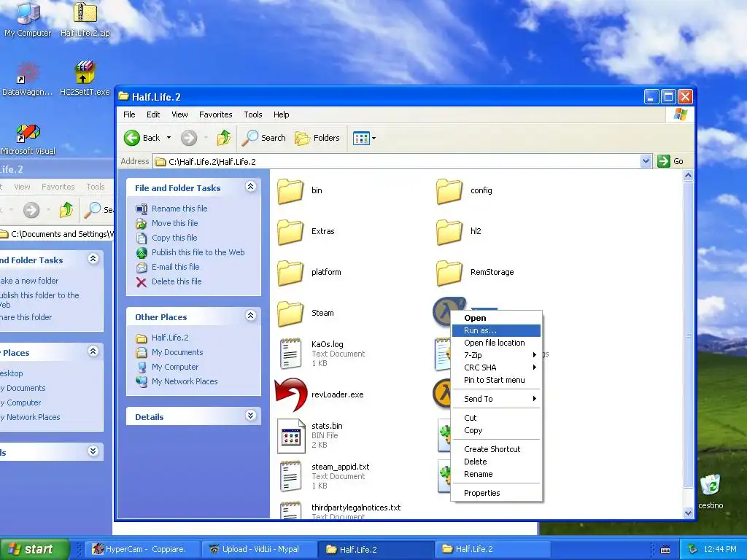The width and height of the screenshot is (747, 560).
Task: Select the hl2 folder
Action: [458, 231]
